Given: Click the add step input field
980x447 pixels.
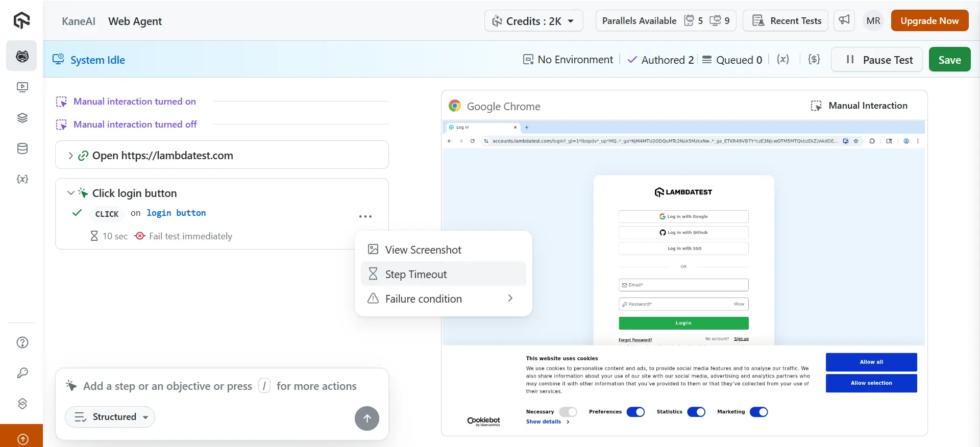Looking at the screenshot, I should [x=219, y=386].
